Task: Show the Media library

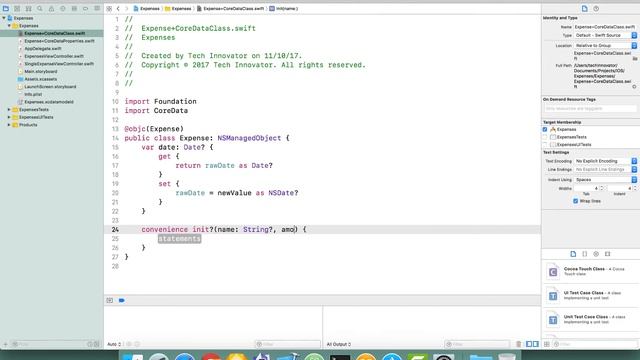Action: pos(607,254)
